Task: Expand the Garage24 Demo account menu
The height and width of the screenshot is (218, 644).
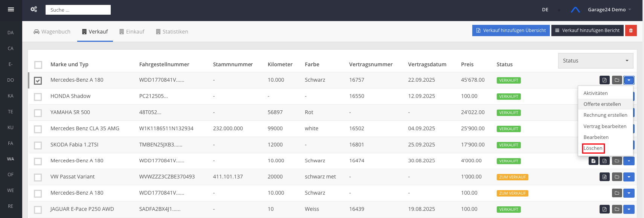Action: (x=609, y=10)
